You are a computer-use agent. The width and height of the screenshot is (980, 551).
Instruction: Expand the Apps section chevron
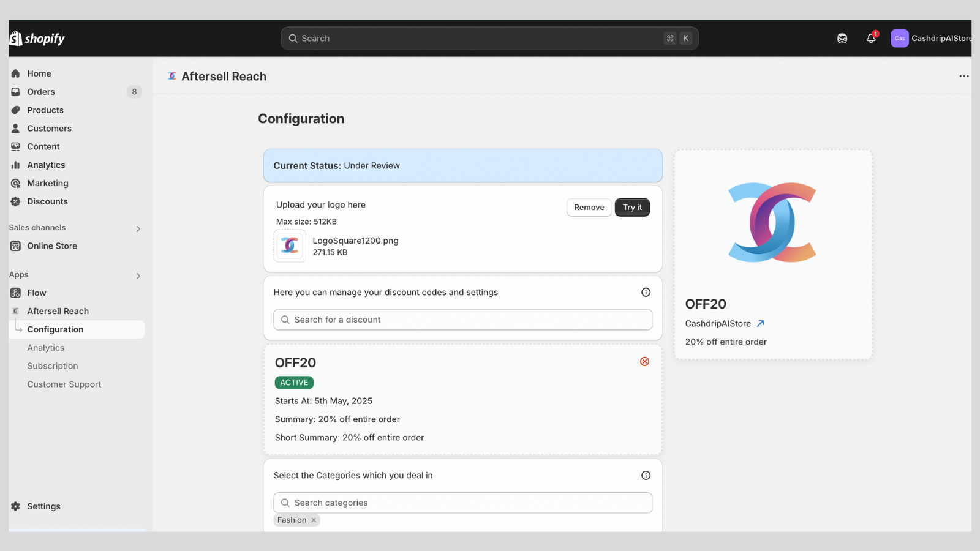click(138, 276)
